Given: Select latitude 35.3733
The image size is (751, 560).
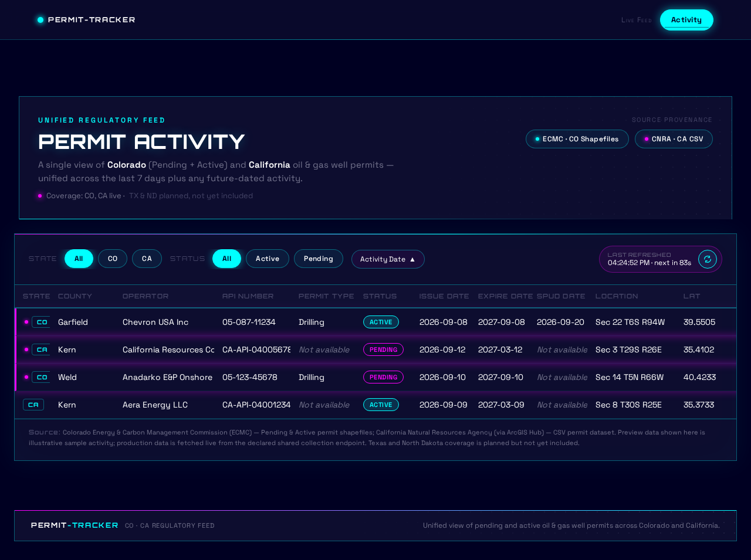Looking at the screenshot, I should pos(699,405).
